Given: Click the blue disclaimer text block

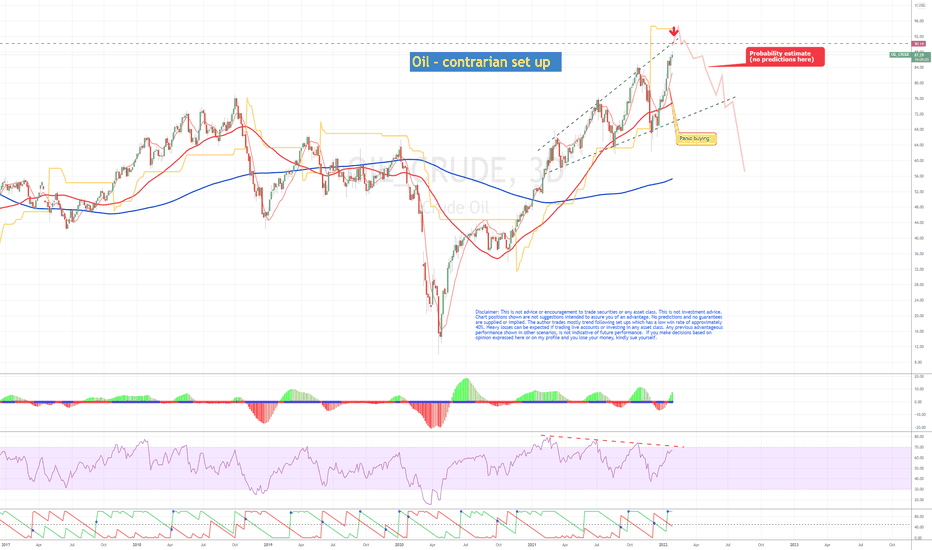Looking at the screenshot, I should (599, 325).
